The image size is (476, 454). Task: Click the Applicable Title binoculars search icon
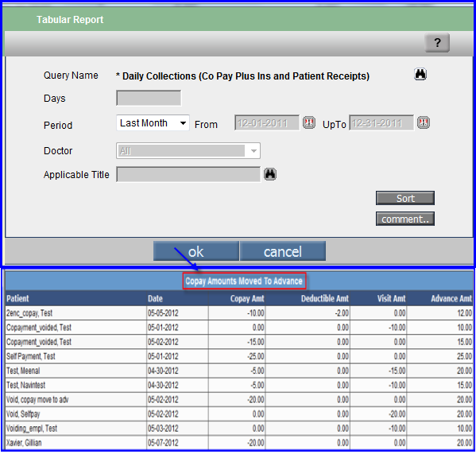[270, 174]
